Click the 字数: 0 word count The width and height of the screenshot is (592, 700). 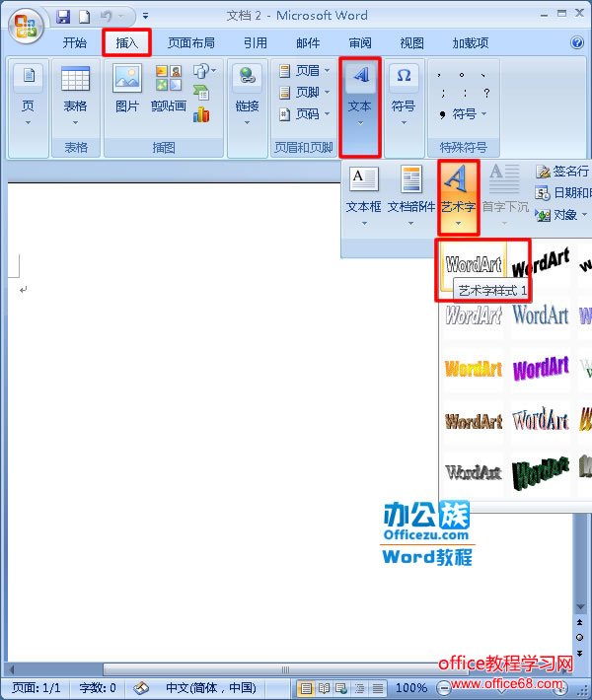[98, 687]
